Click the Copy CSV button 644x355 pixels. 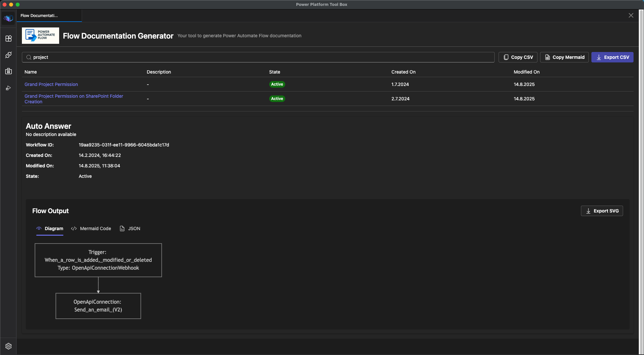pyautogui.click(x=518, y=57)
